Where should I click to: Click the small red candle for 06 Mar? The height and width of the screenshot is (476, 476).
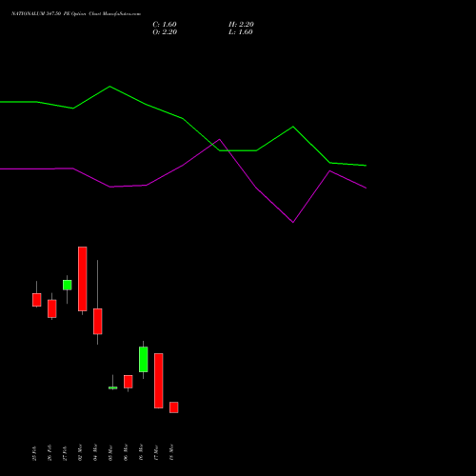click(129, 382)
